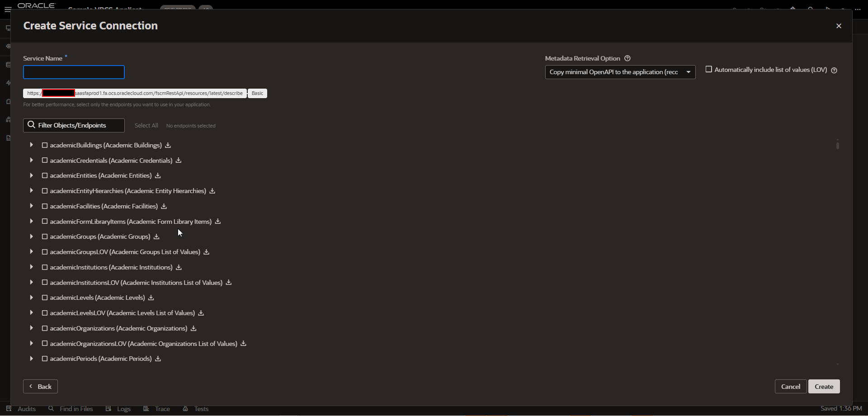This screenshot has height=416, width=868.
Task: Expand academicBuildings tree node
Action: [31, 145]
